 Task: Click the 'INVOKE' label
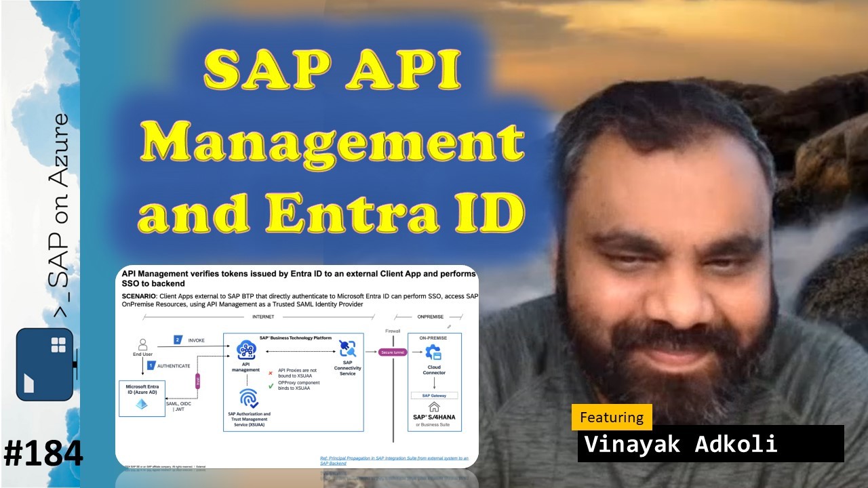click(196, 340)
